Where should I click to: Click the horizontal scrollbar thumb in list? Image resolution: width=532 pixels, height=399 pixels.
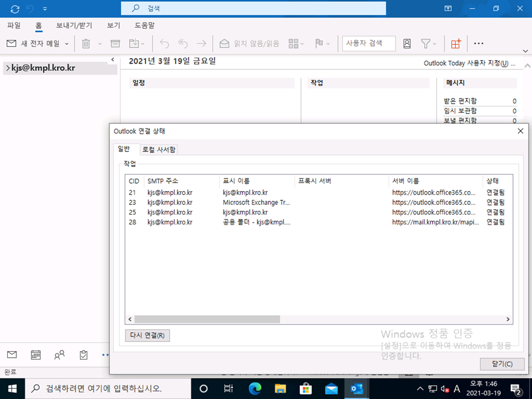coord(207,319)
